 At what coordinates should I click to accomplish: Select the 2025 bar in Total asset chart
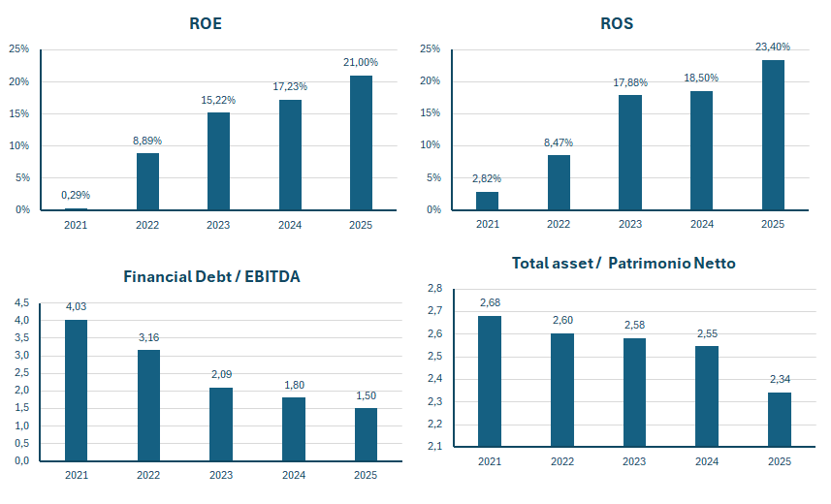click(x=780, y=420)
